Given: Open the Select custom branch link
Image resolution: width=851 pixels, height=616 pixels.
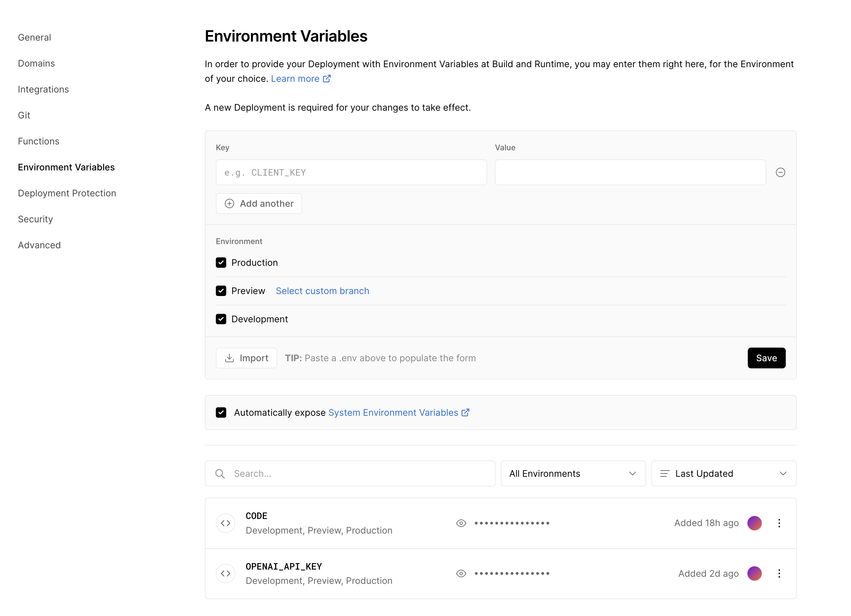Looking at the screenshot, I should point(322,291).
